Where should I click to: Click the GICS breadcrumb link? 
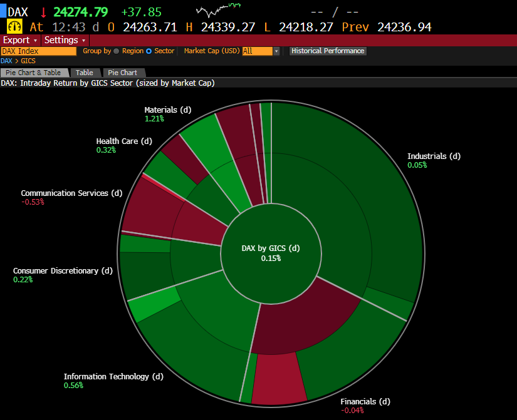coord(28,61)
